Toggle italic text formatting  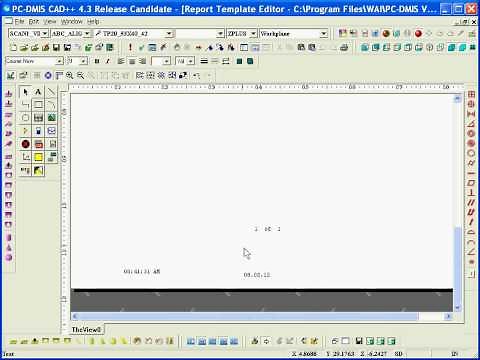pyautogui.click(x=107, y=61)
